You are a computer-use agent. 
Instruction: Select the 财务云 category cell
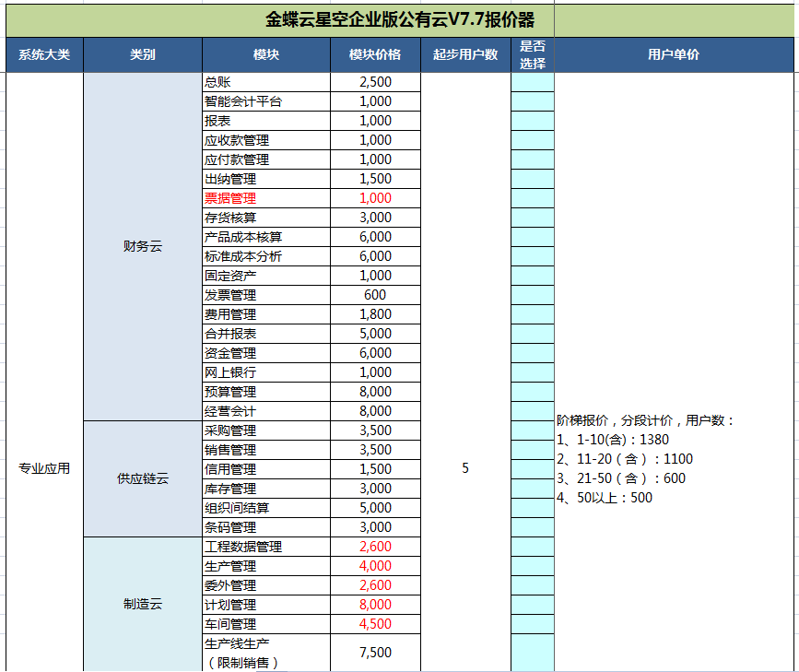[x=143, y=246]
